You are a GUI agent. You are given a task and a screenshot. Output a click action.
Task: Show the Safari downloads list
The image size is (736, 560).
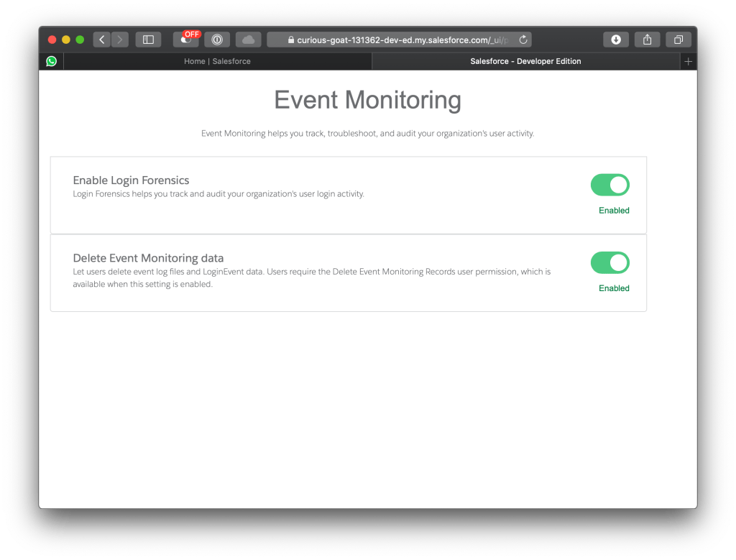pyautogui.click(x=616, y=40)
